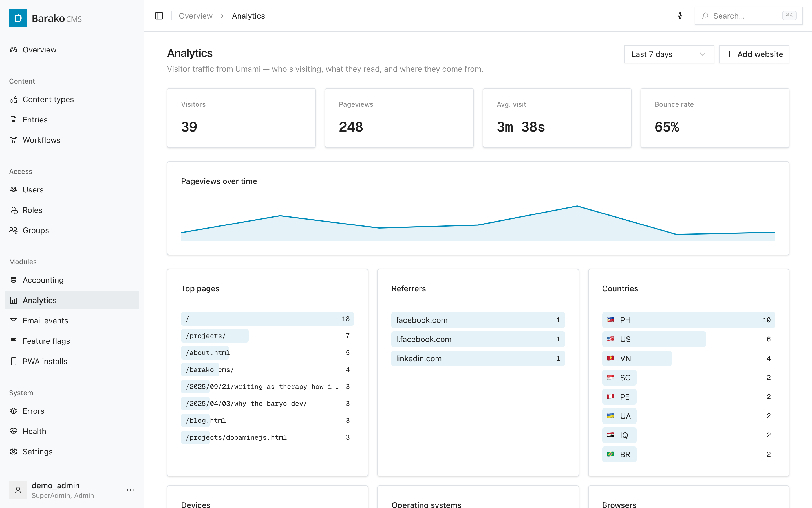Click the Accounting coins icon

tap(14, 280)
